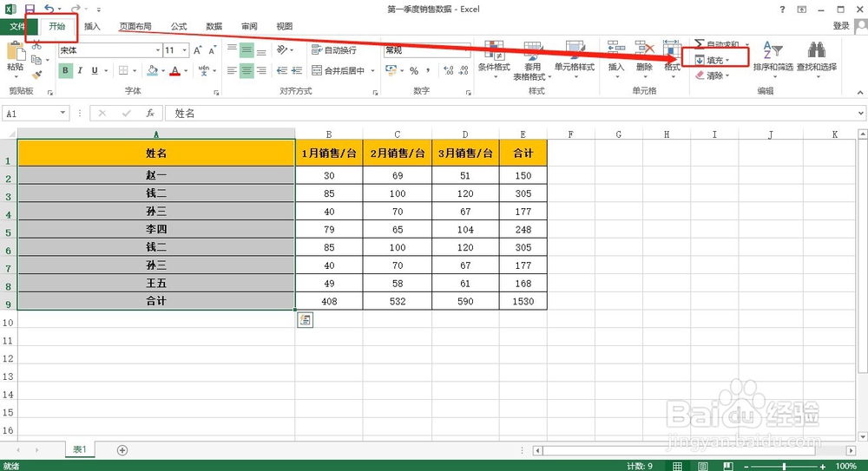Image resolution: width=868 pixels, height=471 pixels.
Task: Toggle Underline formatting
Action: coord(95,70)
